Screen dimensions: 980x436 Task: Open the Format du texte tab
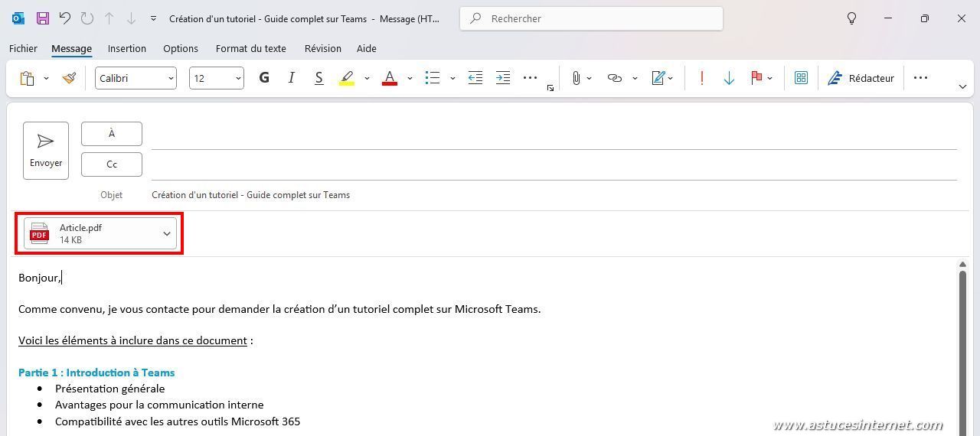(251, 48)
